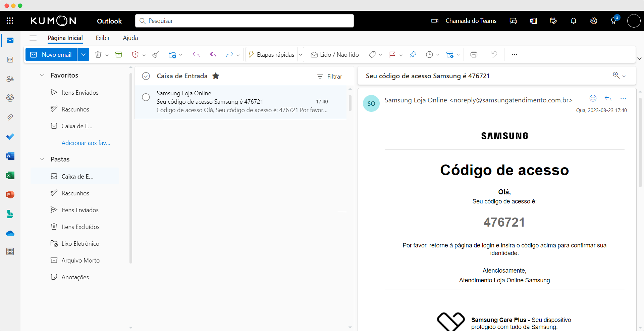Open the Ajuda tab
The image size is (644, 331).
point(130,38)
